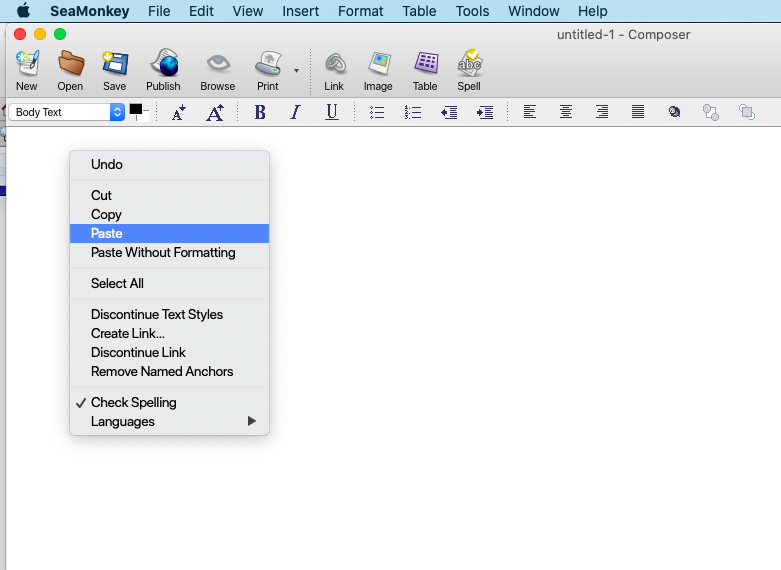This screenshot has height=570, width=781.
Task: Align text right
Action: (602, 112)
